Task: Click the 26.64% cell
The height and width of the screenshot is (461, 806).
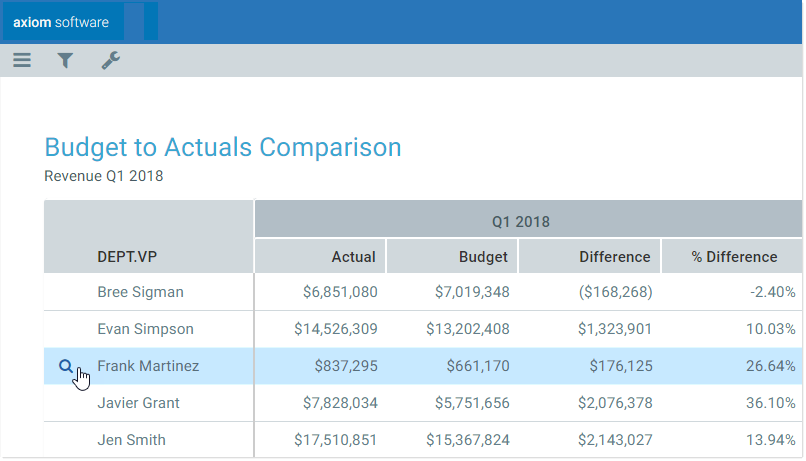Action: [x=771, y=366]
